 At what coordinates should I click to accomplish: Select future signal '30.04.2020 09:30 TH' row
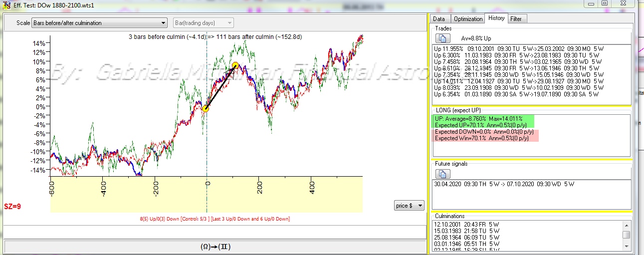click(x=504, y=184)
